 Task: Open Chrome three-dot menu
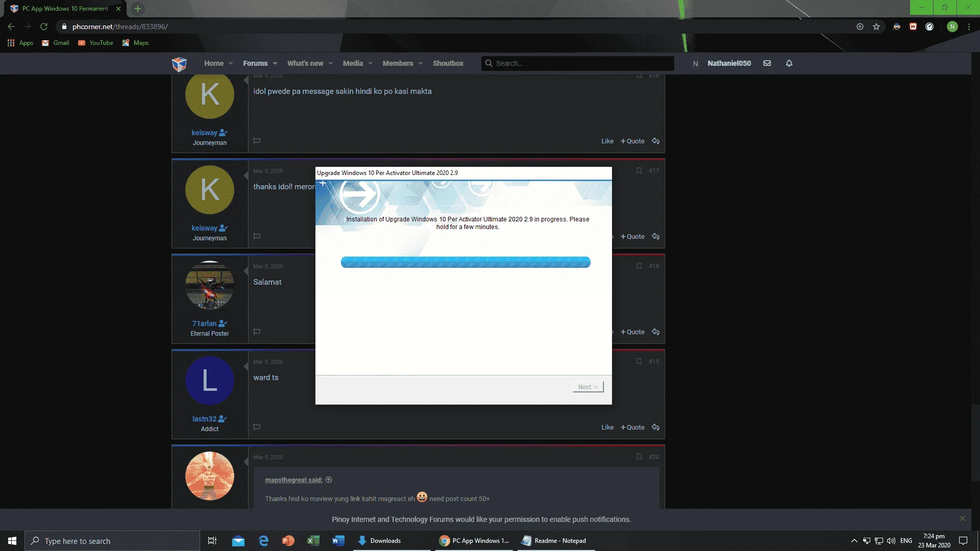click(969, 27)
